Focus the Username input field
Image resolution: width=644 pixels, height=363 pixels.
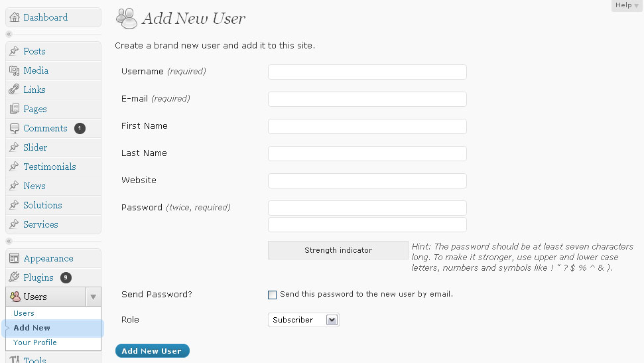(x=367, y=72)
